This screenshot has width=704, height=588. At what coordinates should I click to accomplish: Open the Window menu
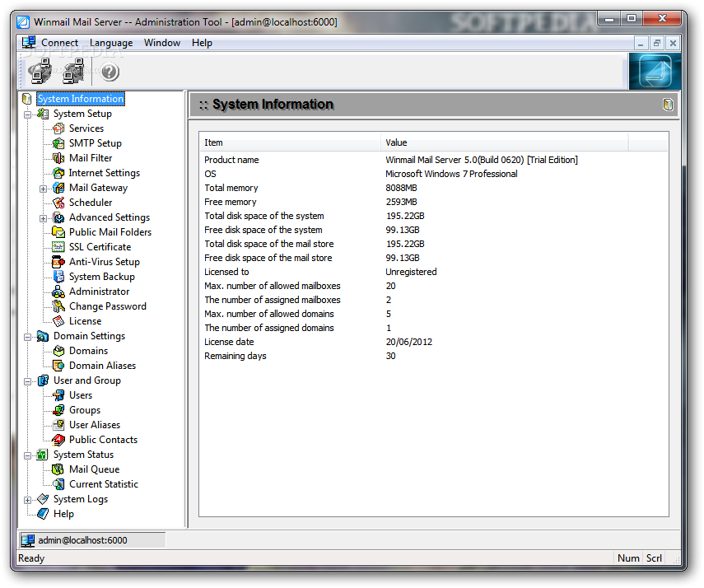162,43
